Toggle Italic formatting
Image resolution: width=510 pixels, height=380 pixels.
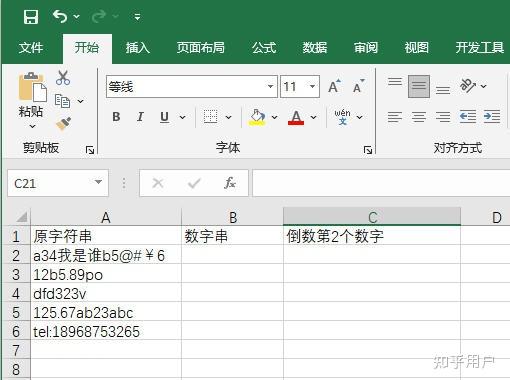click(140, 117)
